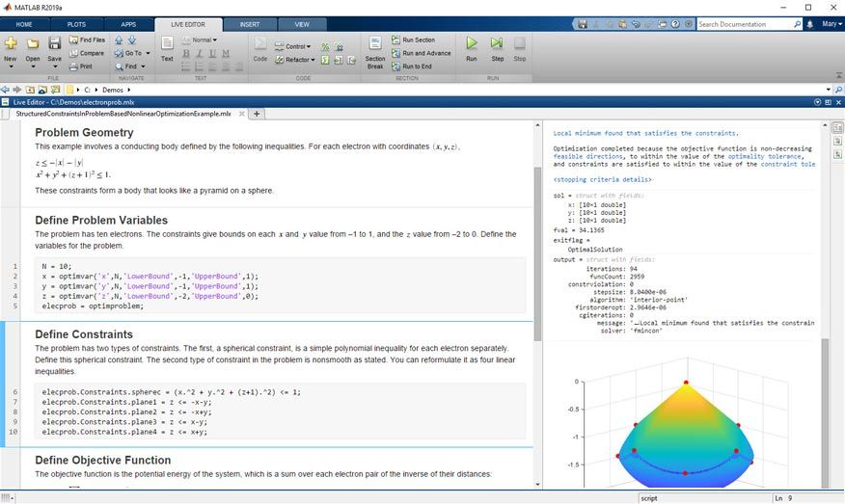The image size is (845, 504).
Task: Click Run and Advance
Action: pyautogui.click(x=422, y=53)
